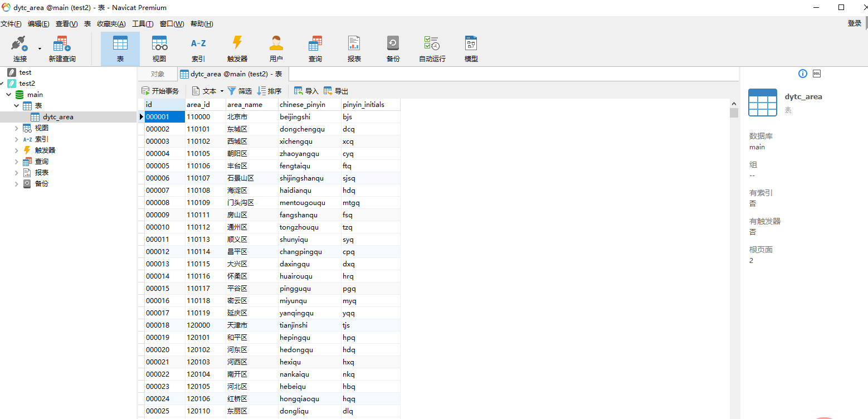The height and width of the screenshot is (419, 868).
Task: Select cell 天津市
Action: (x=252, y=325)
